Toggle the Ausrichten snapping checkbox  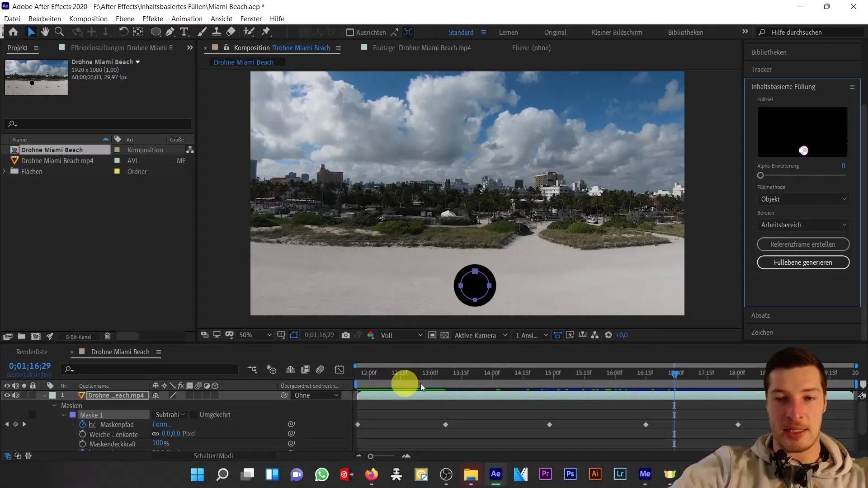350,33
